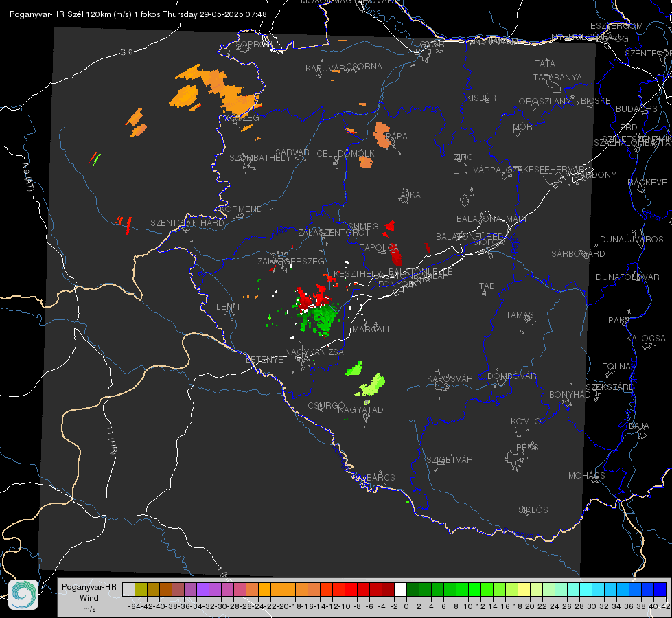Click the CSORNA city label
The height and width of the screenshot is (618, 672).
pos(364,67)
